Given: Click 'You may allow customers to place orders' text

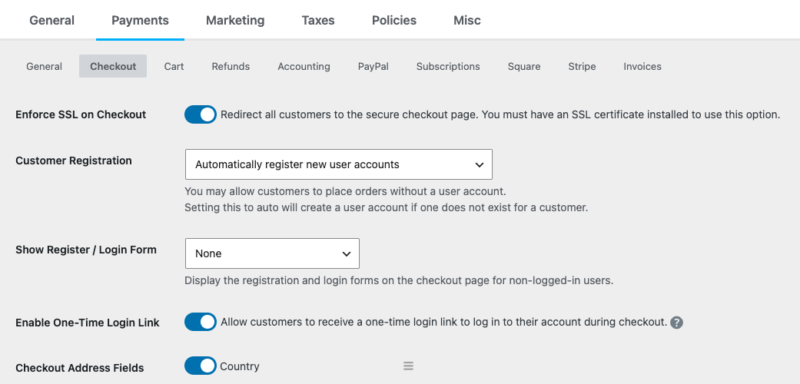Looking at the screenshot, I should (345, 192).
